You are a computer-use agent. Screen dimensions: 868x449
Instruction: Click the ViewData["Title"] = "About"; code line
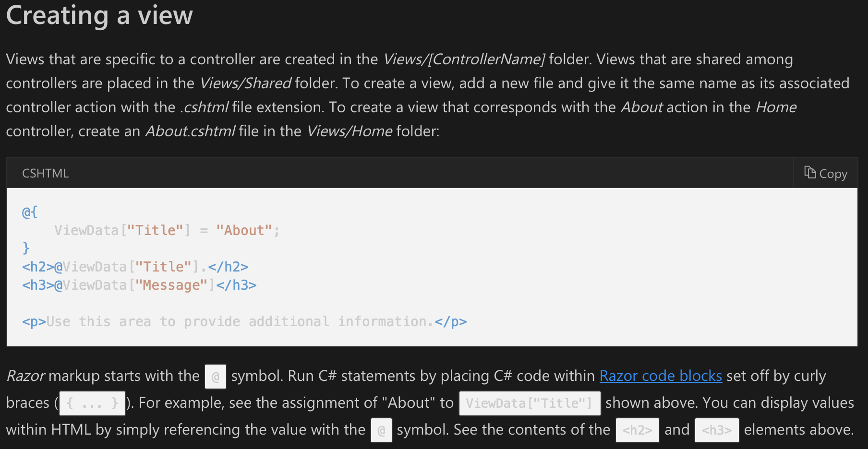tap(167, 230)
